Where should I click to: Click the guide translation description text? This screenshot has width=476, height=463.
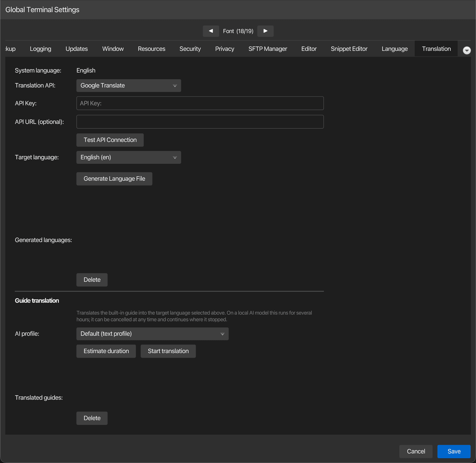coord(194,316)
